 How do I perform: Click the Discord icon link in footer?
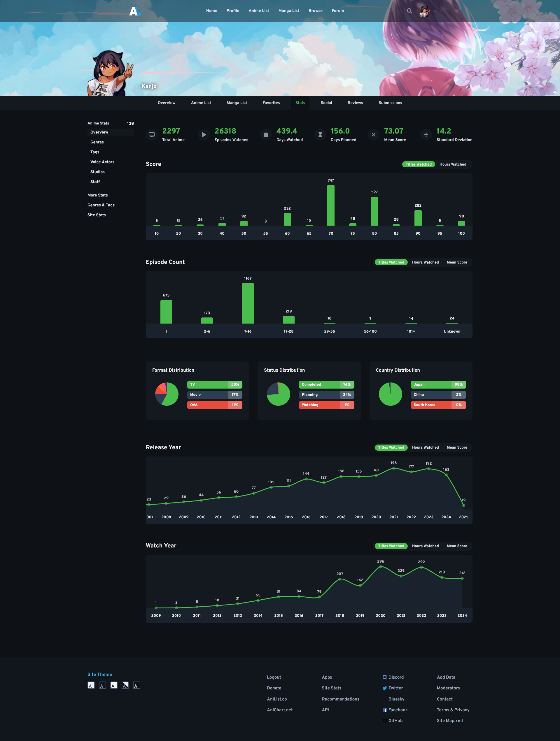(384, 677)
